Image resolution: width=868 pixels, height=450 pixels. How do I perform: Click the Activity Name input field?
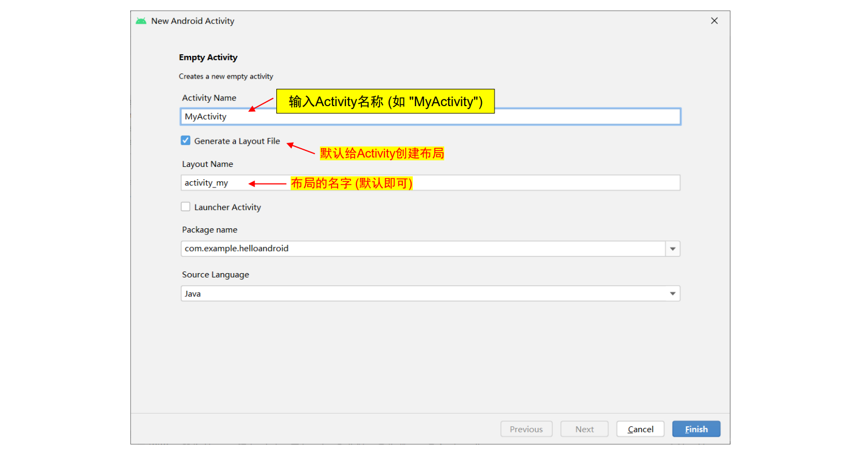tap(430, 117)
